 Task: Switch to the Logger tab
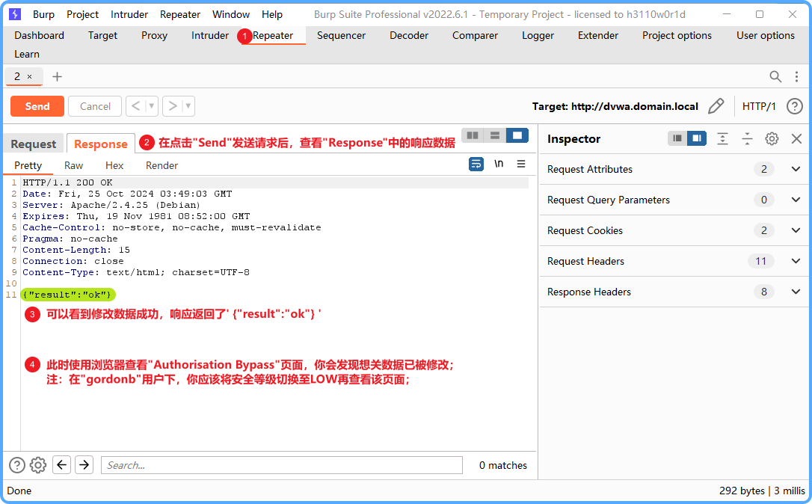coord(538,35)
